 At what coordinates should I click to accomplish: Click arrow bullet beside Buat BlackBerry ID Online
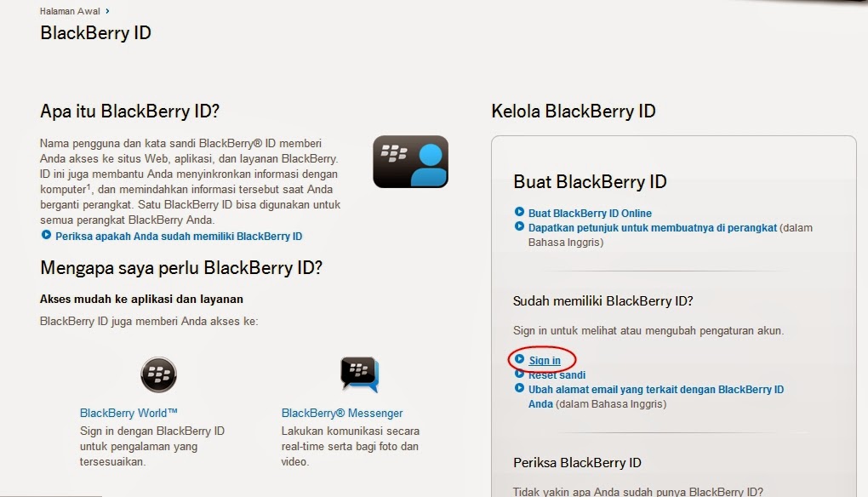[519, 211]
